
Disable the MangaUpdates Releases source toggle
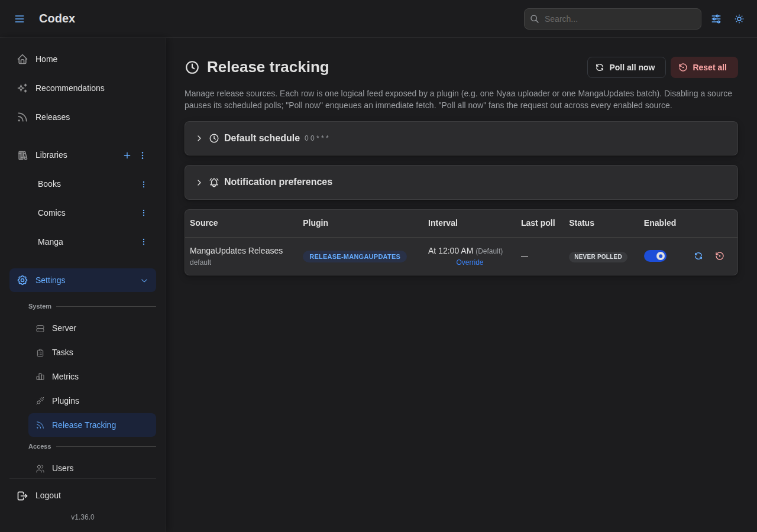[655, 256]
